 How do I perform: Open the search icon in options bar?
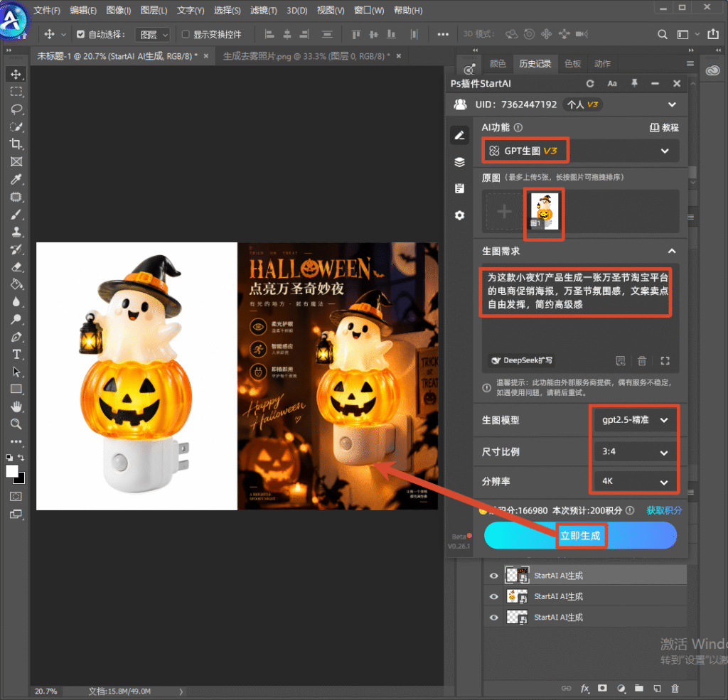coord(663,34)
